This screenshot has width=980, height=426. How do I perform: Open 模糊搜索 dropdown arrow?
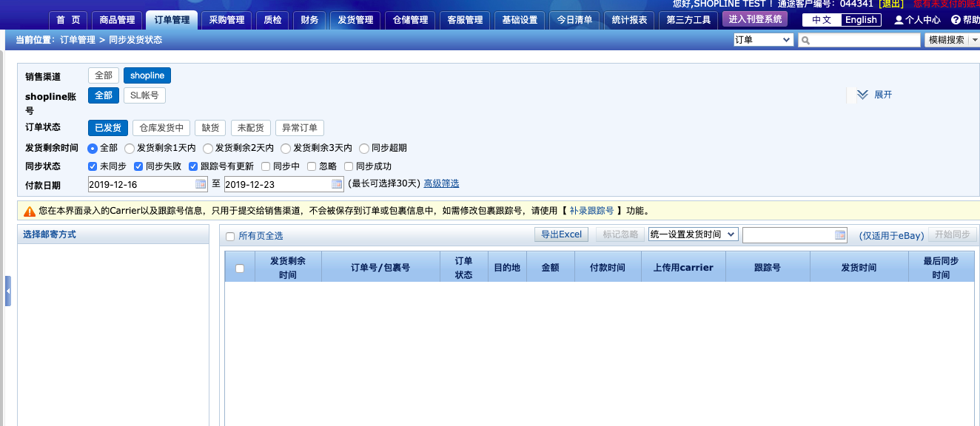pos(974,40)
